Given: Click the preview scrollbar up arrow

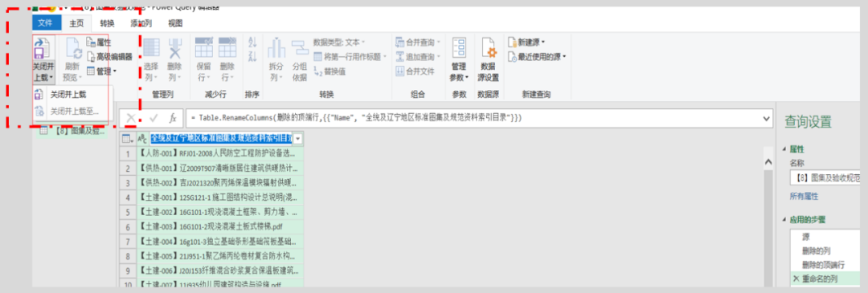Looking at the screenshot, I should click(x=768, y=162).
